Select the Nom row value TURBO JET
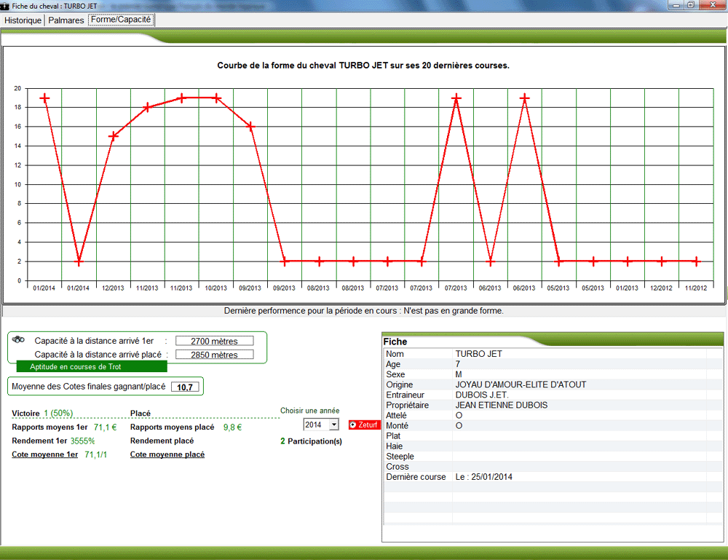The image size is (728, 560). (x=478, y=354)
